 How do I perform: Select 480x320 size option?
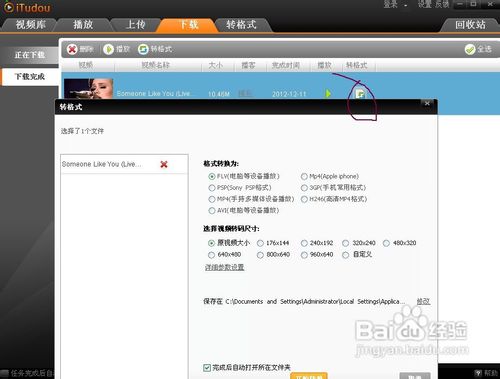(x=386, y=243)
